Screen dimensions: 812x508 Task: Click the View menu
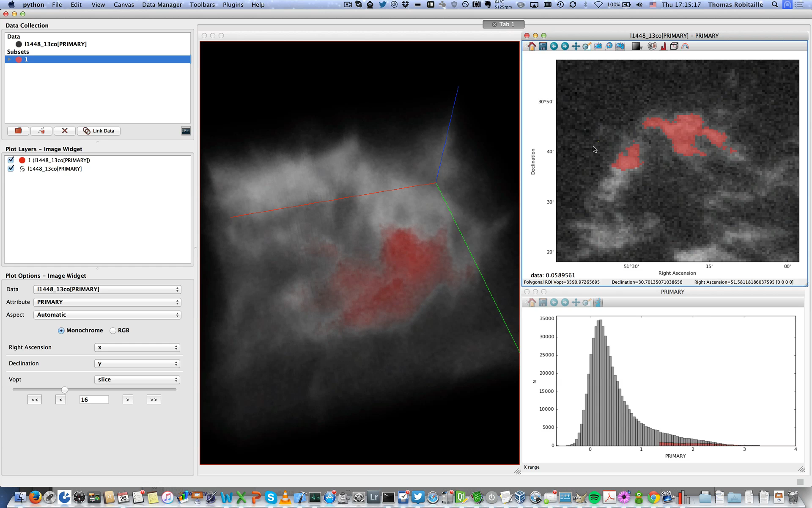[x=98, y=5]
